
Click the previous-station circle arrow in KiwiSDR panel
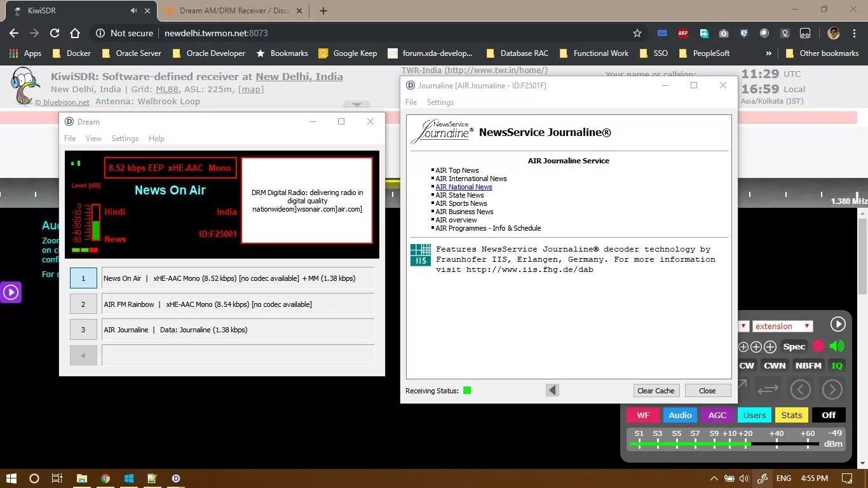tap(800, 389)
